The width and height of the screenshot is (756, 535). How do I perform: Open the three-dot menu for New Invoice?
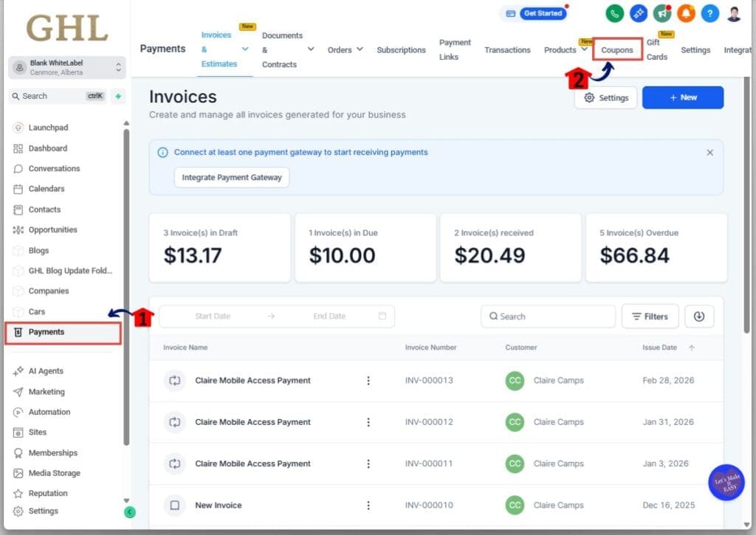point(368,505)
